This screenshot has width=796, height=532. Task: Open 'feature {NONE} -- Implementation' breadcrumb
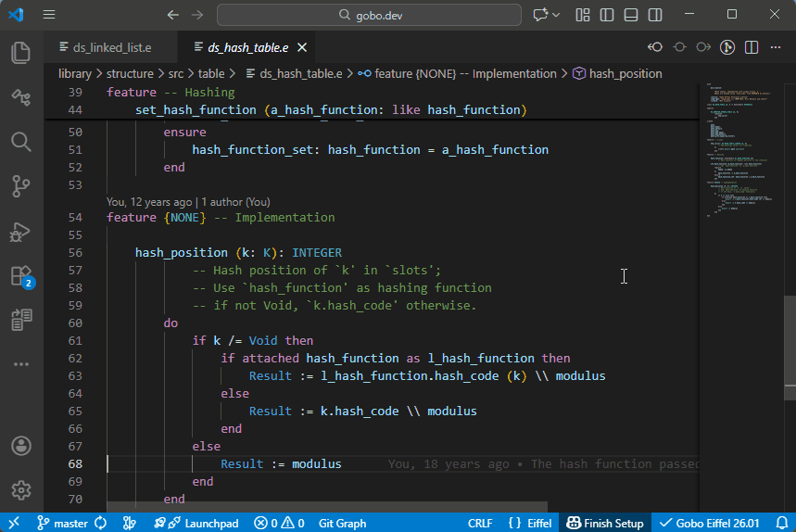[457, 73]
